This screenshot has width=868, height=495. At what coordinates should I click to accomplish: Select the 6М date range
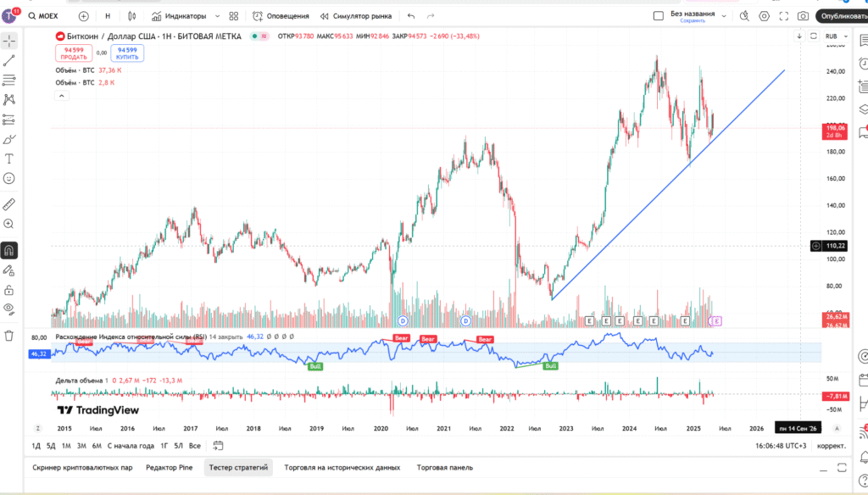[x=97, y=446]
